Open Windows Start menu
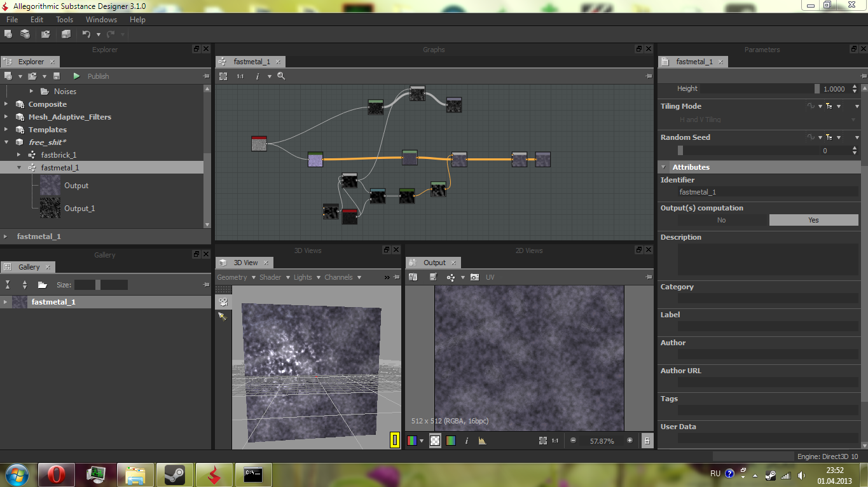The height and width of the screenshot is (487, 868). pos(16,474)
